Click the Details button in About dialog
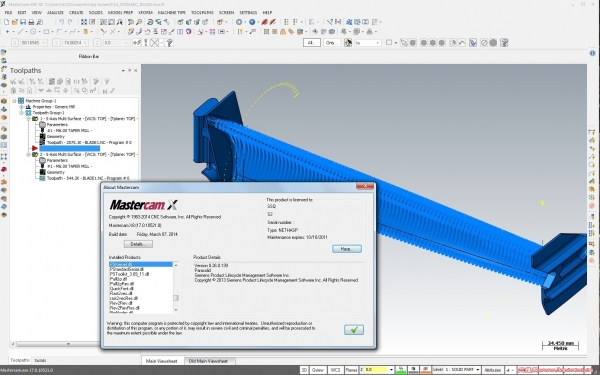The height and width of the screenshot is (375, 600). click(138, 244)
